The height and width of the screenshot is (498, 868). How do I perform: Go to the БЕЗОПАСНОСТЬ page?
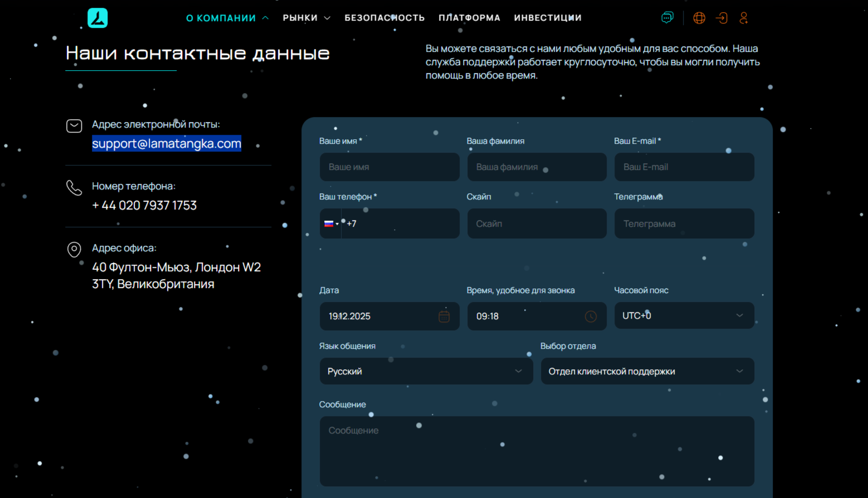point(384,18)
